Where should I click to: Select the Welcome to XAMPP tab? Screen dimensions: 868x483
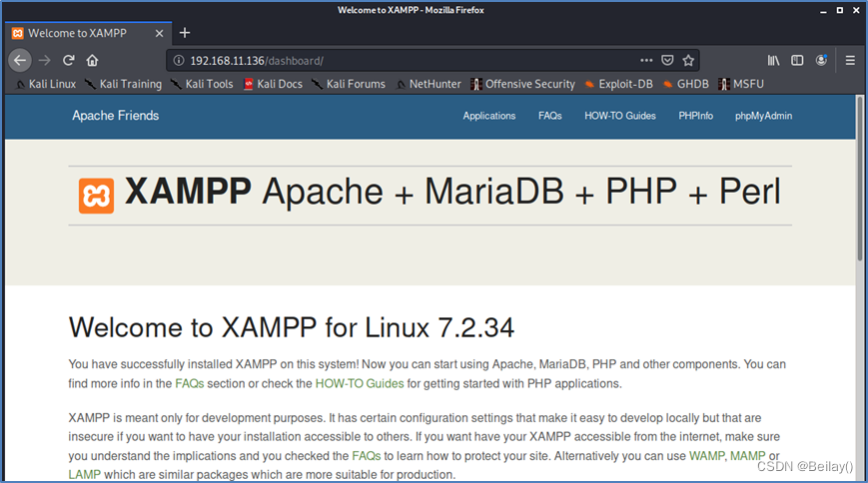[89, 33]
